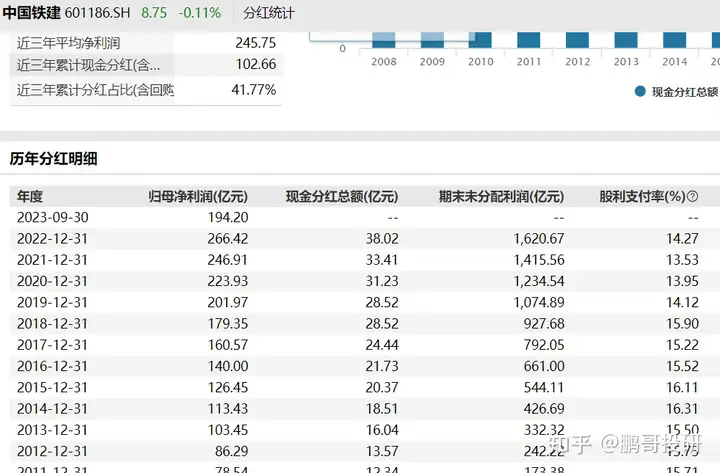Click the price change -0.11%

pos(200,12)
